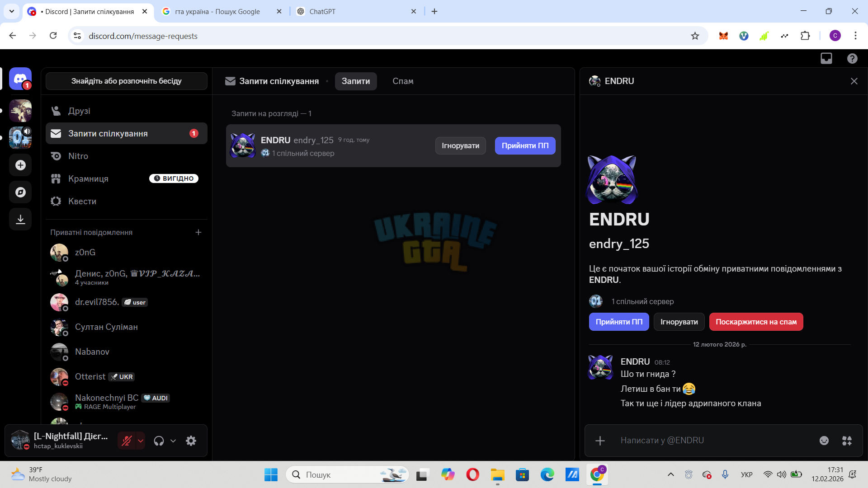868x488 pixels.
Task: Click the Download Apps arrow icon
Action: tap(20, 219)
